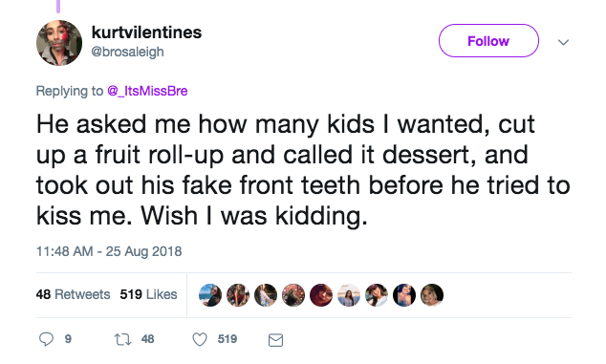
Task: Click the fifth liker avatar with dark red tones
Action: coord(321,295)
